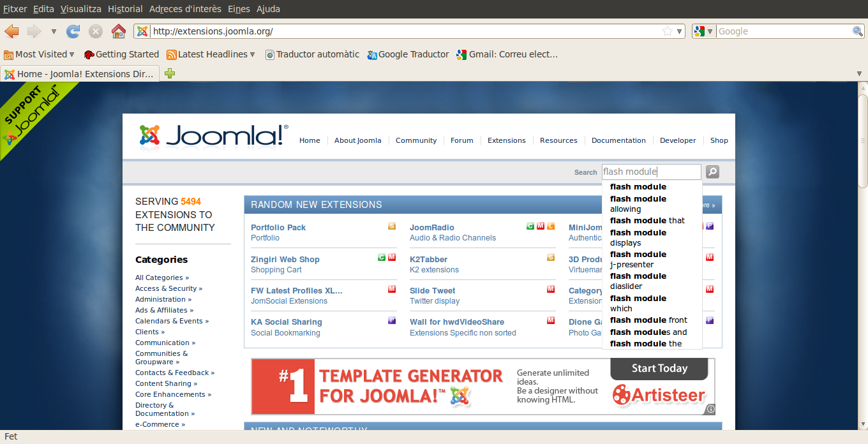Viewport: 868px width, 444px height.
Task: Click the Gmail bookmark in the bookmarks bar
Action: click(x=507, y=54)
